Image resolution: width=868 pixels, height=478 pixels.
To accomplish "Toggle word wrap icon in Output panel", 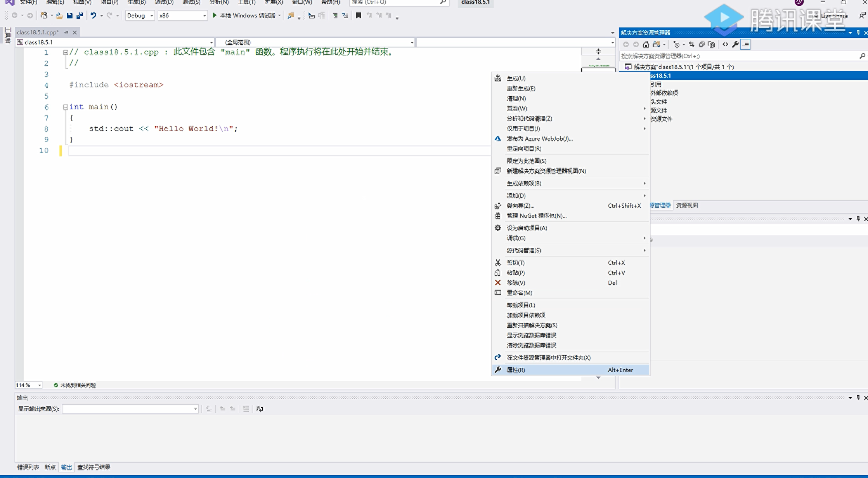I will point(260,409).
